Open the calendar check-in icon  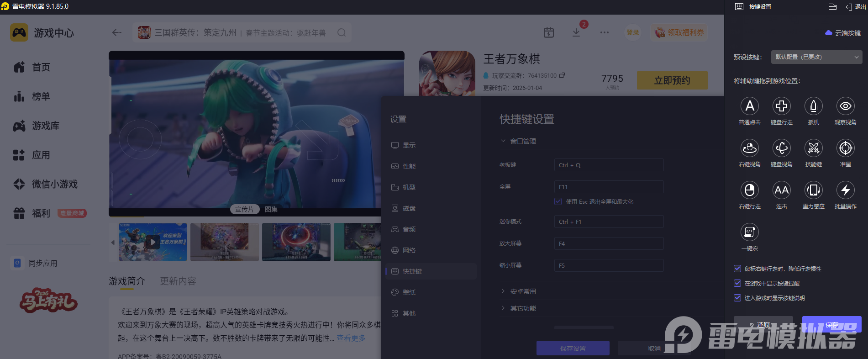[x=549, y=32]
